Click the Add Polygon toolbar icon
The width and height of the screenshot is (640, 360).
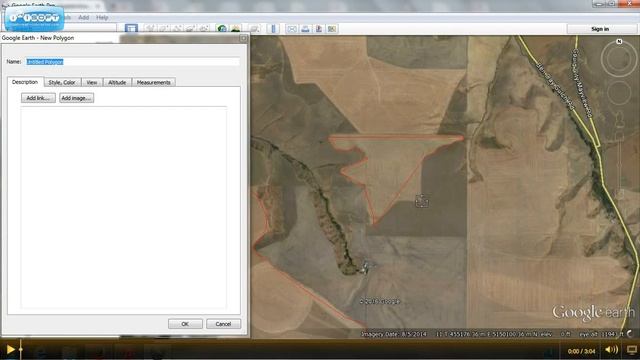pyautogui.click(x=164, y=29)
